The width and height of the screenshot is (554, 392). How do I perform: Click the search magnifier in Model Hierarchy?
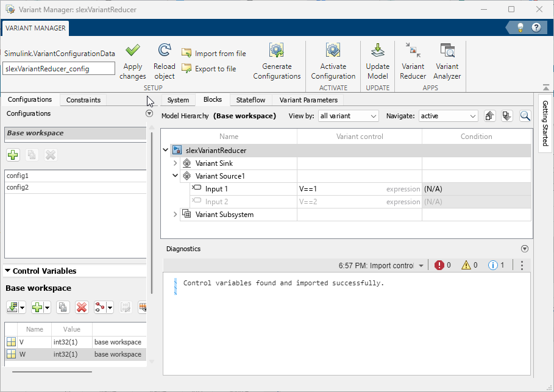[x=525, y=116]
